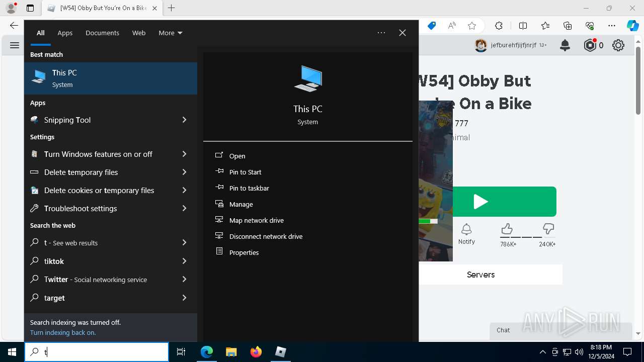Viewport: 644px width, 362px height.
Task: Launch Firefox from the taskbar
Action: [256, 352]
